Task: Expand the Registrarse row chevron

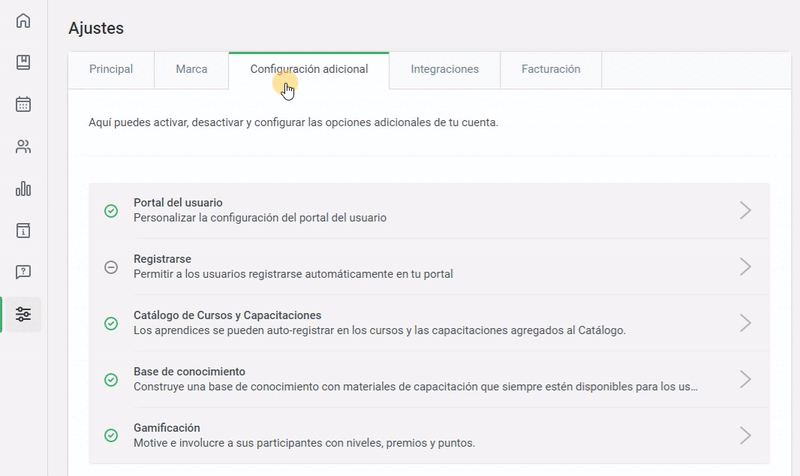Action: pyautogui.click(x=745, y=266)
